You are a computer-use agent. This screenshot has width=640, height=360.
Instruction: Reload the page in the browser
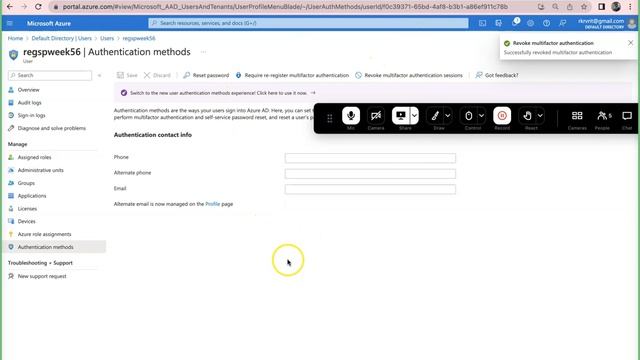coord(38,7)
